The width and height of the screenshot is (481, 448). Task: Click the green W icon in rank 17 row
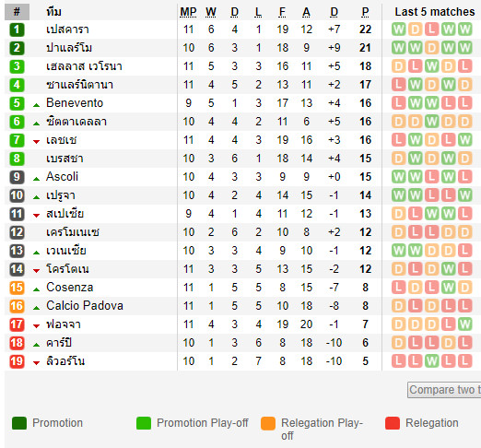464,324
